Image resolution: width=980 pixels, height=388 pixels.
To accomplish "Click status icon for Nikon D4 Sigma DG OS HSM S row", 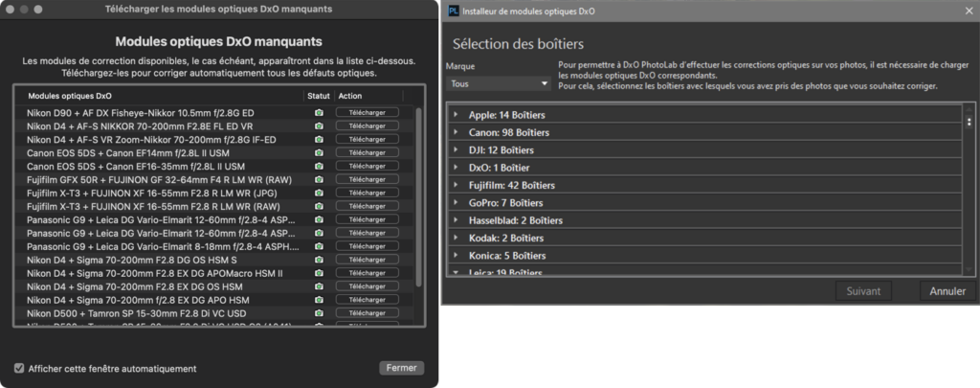I will (x=320, y=260).
